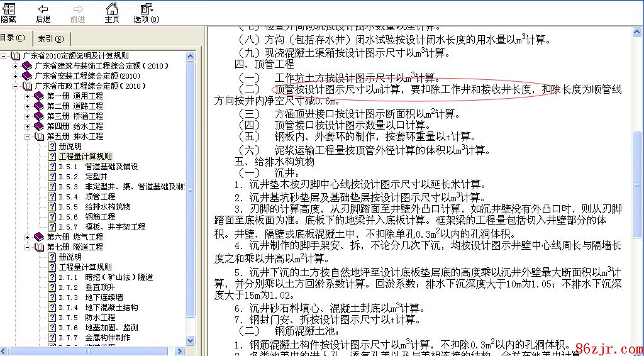Collapse the 第五册 排水工程 node
The width and height of the screenshot is (644, 356).
coord(27,136)
